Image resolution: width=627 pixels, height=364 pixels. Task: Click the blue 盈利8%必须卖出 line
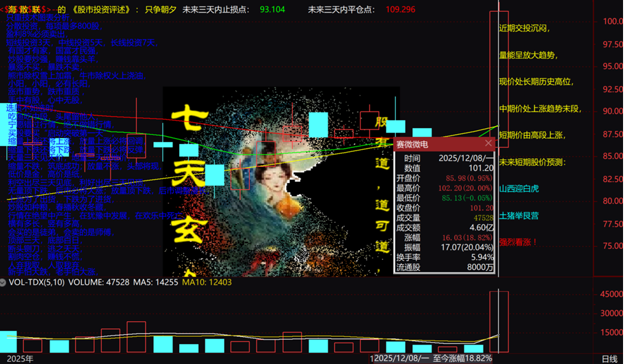click(37, 34)
